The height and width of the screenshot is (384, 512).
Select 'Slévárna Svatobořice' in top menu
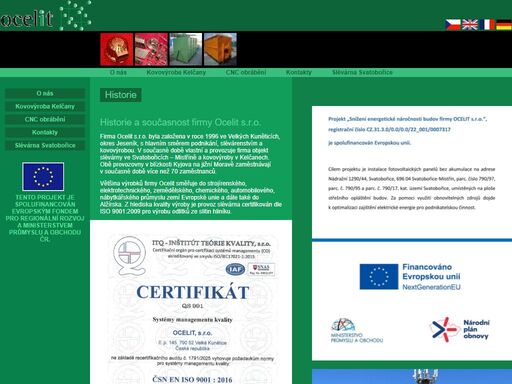(x=362, y=72)
